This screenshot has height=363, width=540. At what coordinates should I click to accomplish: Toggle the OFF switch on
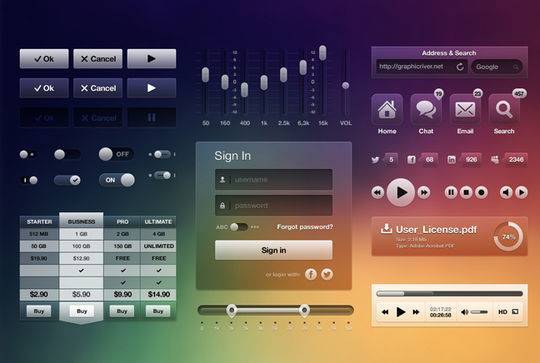(116, 154)
